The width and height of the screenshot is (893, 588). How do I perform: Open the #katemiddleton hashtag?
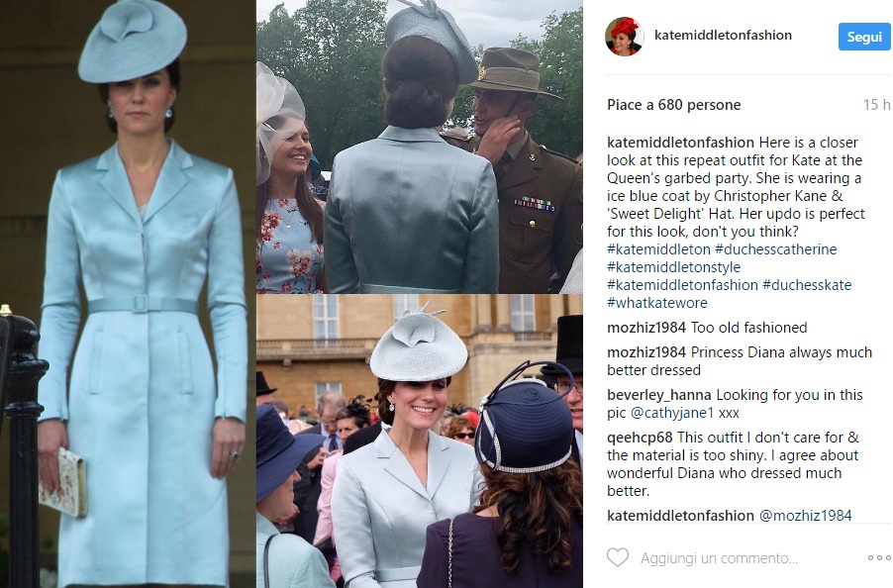[x=658, y=249]
